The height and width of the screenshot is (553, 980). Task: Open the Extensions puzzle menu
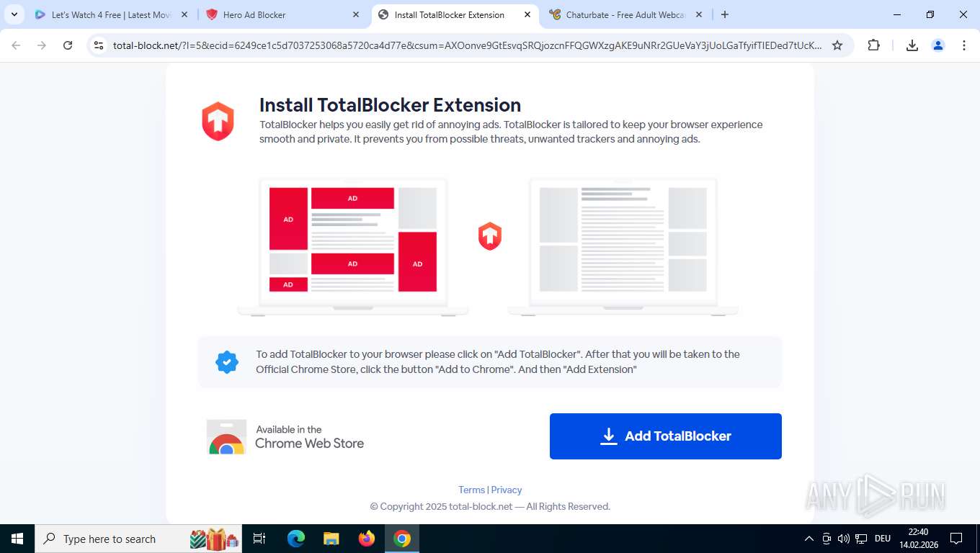[873, 45]
